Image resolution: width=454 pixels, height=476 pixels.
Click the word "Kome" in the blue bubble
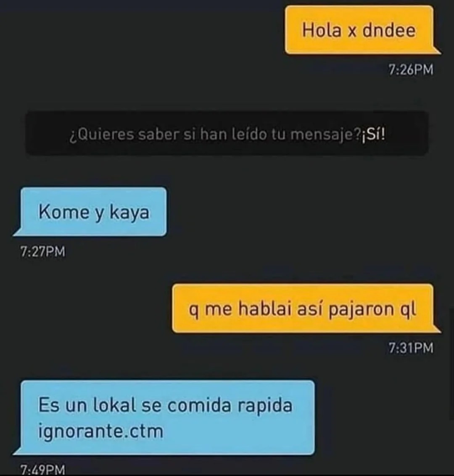[64, 212]
